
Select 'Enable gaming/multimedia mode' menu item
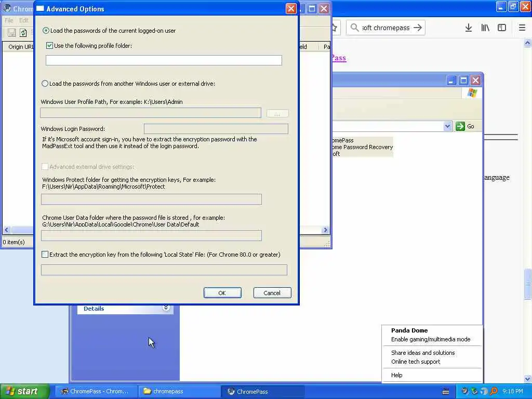[x=431, y=339]
